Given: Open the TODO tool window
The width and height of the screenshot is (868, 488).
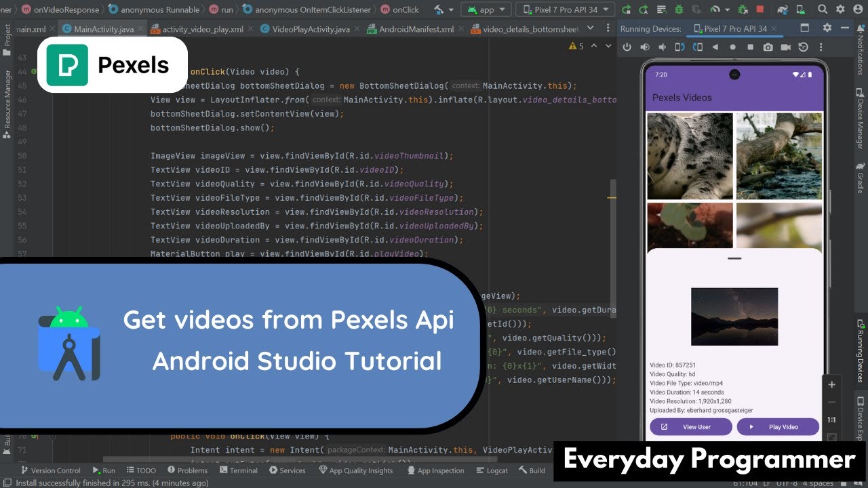Looking at the screenshot, I should (x=140, y=470).
